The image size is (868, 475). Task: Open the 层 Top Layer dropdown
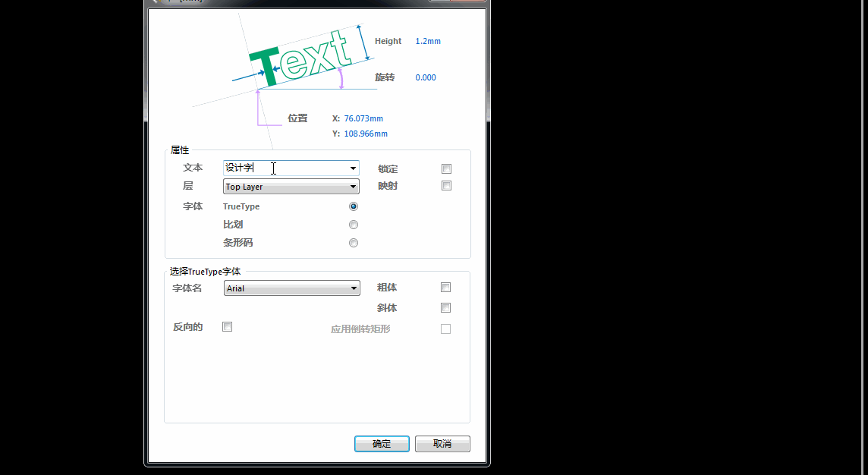click(x=354, y=187)
